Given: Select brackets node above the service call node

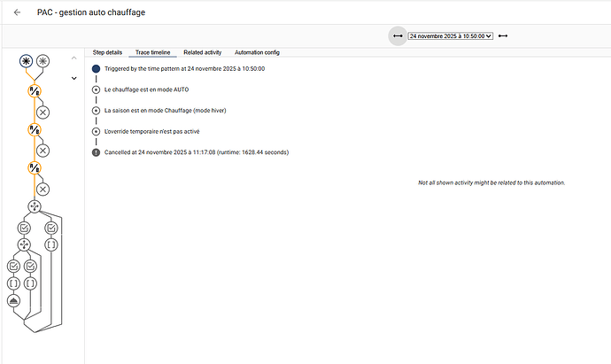Looking at the screenshot, I should click(13, 283).
